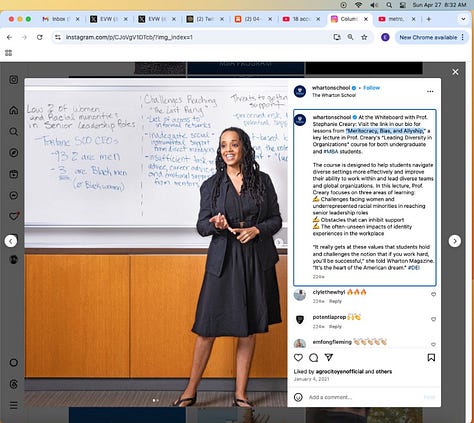The height and width of the screenshot is (423, 474).
Task: Open macOS volume menu bar icon
Action: 374,5
